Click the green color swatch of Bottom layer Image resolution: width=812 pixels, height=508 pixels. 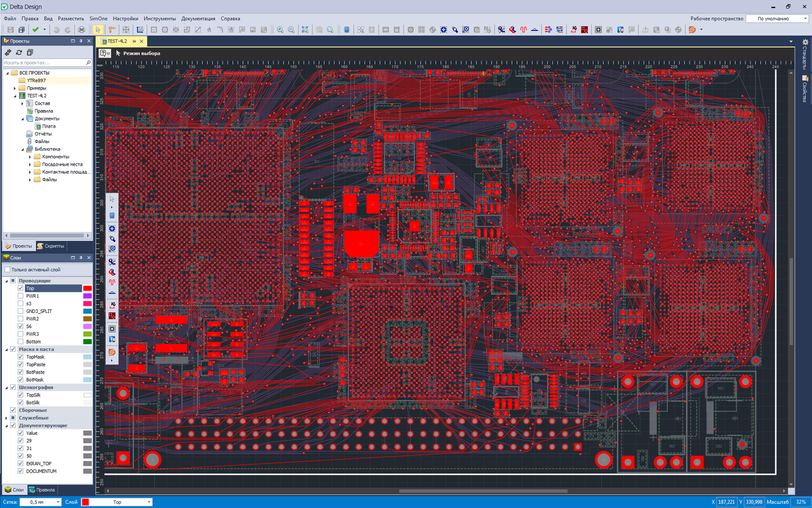coord(87,342)
